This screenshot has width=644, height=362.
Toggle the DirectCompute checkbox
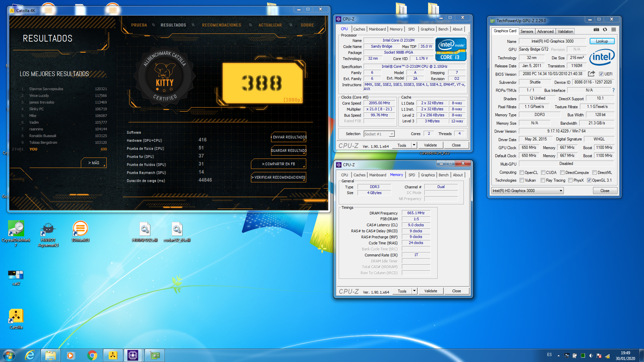[562, 173]
